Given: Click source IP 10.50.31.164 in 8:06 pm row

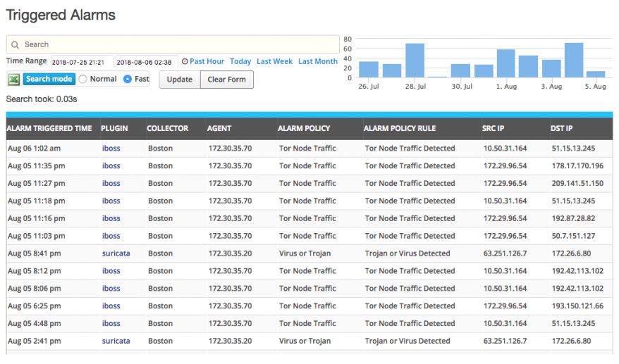Looking at the screenshot, I should pyautogui.click(x=505, y=288).
